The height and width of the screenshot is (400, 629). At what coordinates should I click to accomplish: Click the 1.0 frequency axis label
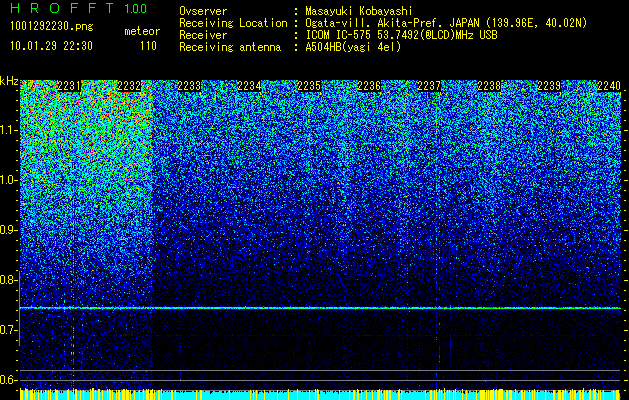tap(8, 180)
